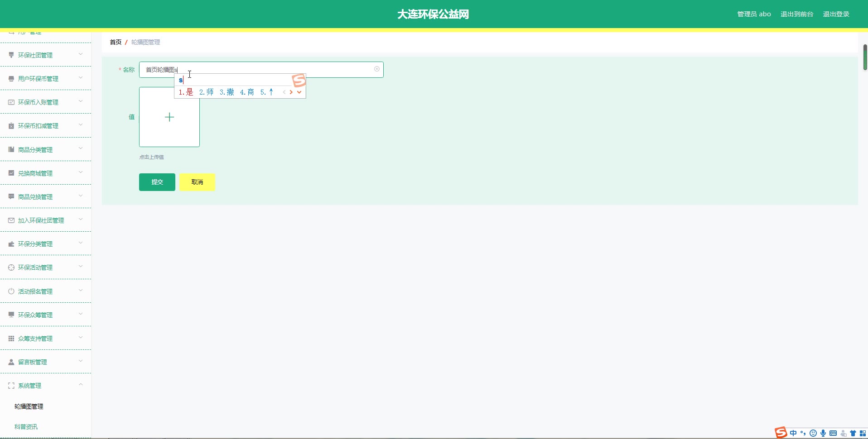
Task: Select the 环保分类管理 menu label
Action: point(35,244)
